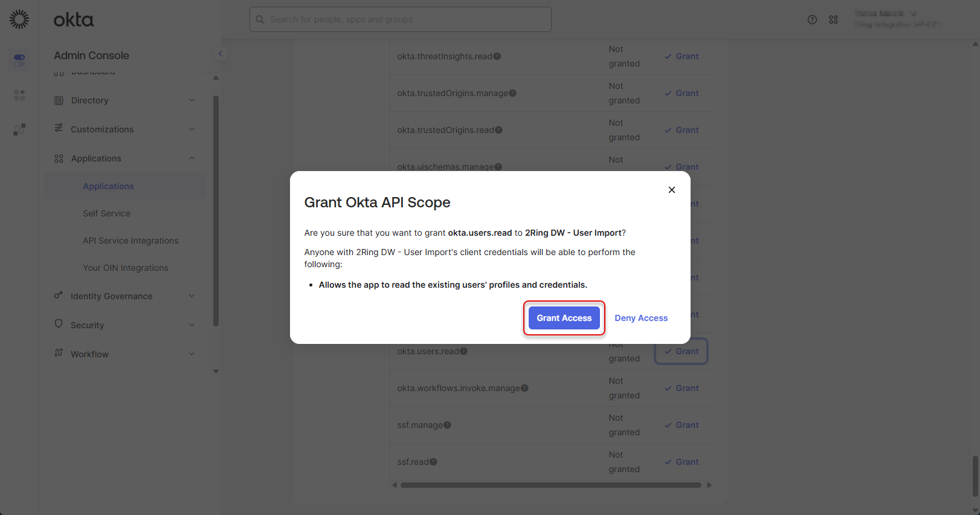Click the apps grid icon in the header
The width and height of the screenshot is (980, 515).
[834, 19]
